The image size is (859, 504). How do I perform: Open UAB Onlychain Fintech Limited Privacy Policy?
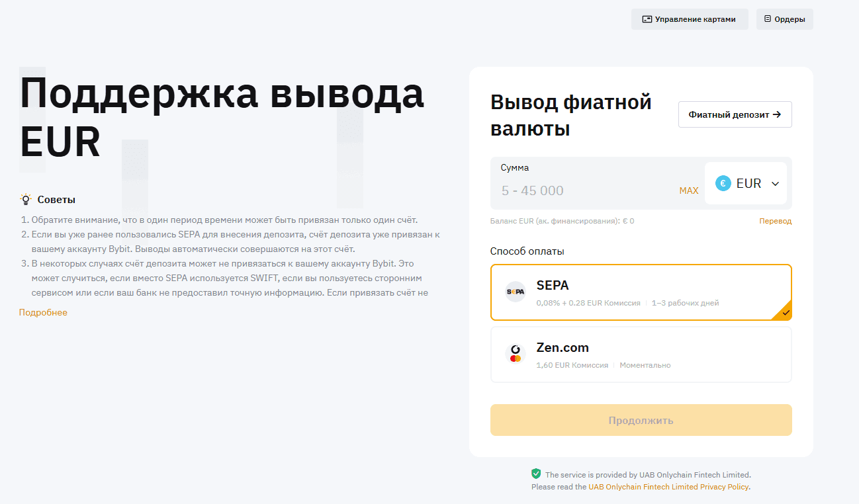point(668,487)
